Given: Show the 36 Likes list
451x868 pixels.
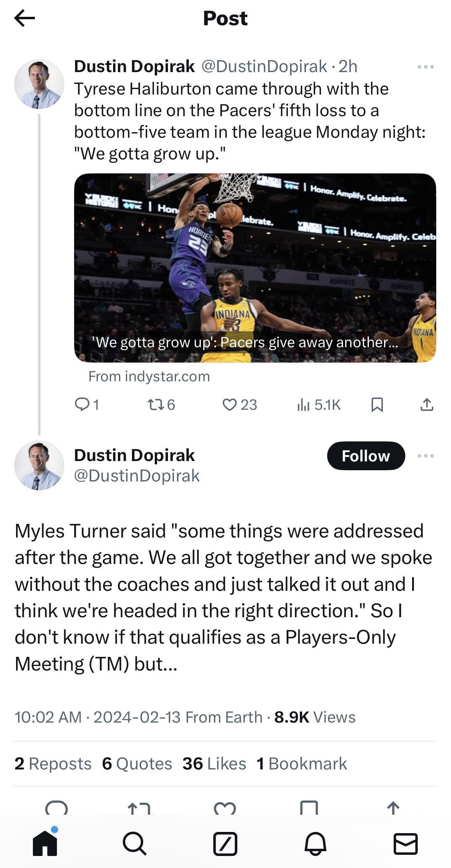Looking at the screenshot, I should click(x=214, y=764).
